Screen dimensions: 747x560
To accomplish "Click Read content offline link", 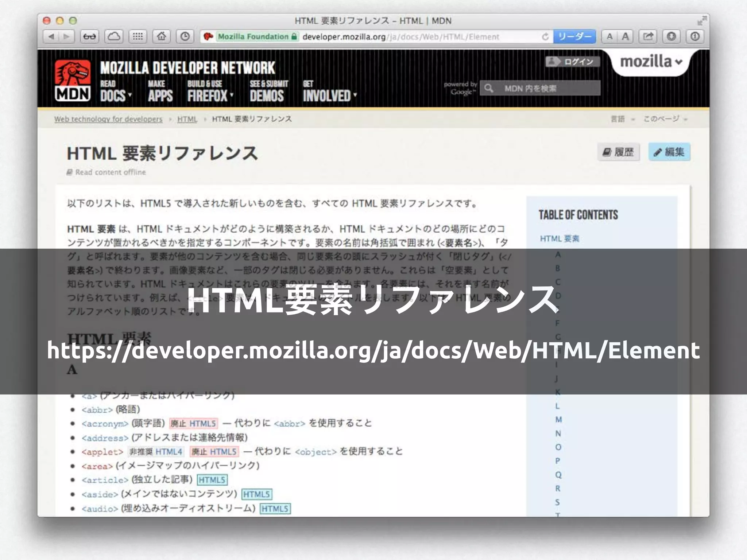I will [106, 172].
